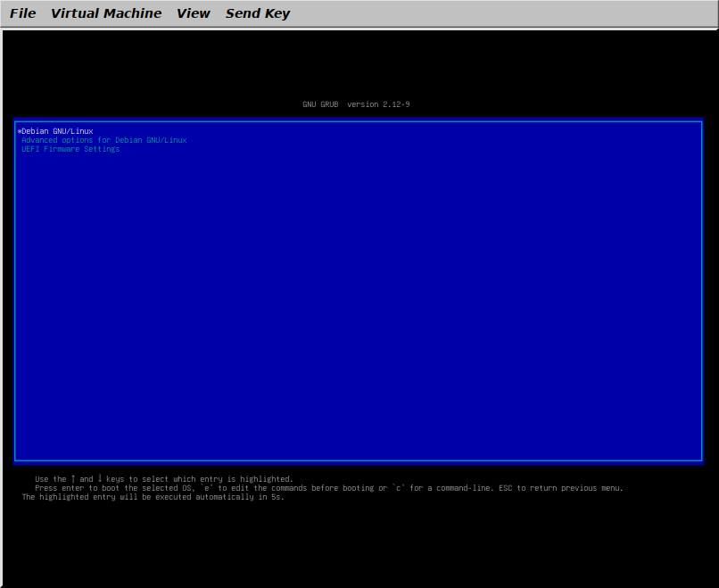Click black console area below help text

coord(357,544)
